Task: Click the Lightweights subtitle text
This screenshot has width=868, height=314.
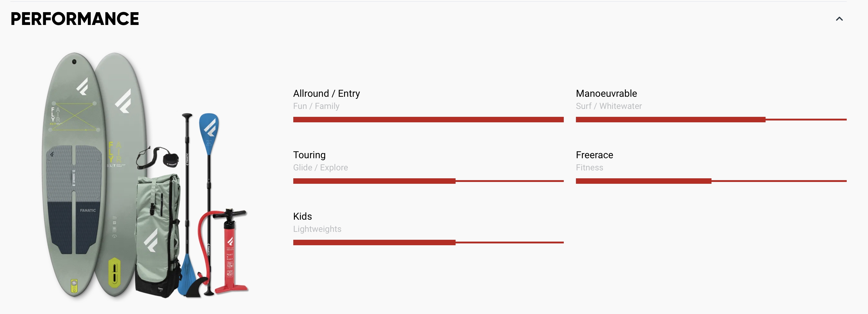Action: pyautogui.click(x=317, y=229)
